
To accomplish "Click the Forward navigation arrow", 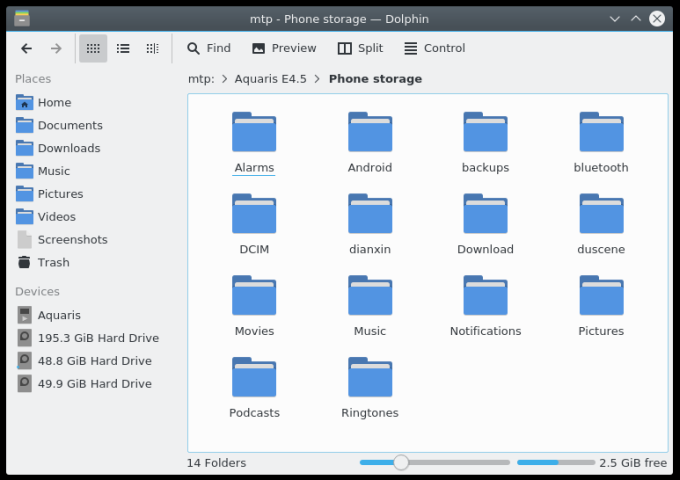I will tap(56, 48).
